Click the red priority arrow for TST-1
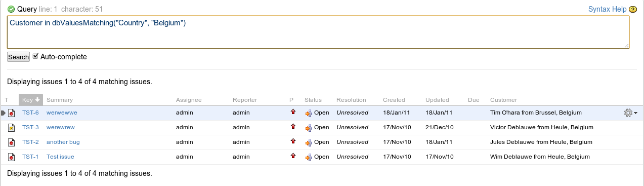644x186 pixels. [293, 156]
